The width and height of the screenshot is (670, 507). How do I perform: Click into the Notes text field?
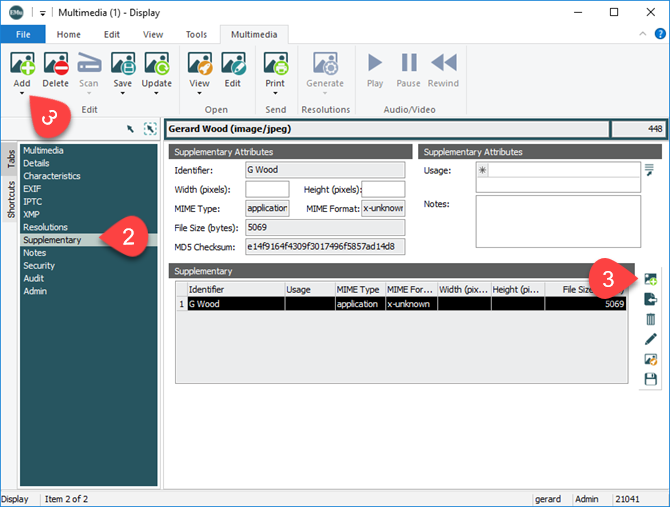click(x=557, y=219)
